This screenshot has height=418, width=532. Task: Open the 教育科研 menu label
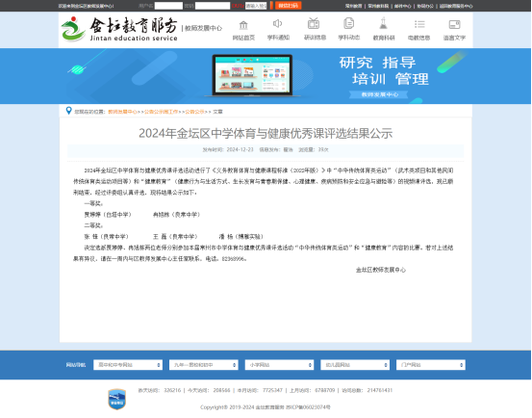(x=384, y=38)
